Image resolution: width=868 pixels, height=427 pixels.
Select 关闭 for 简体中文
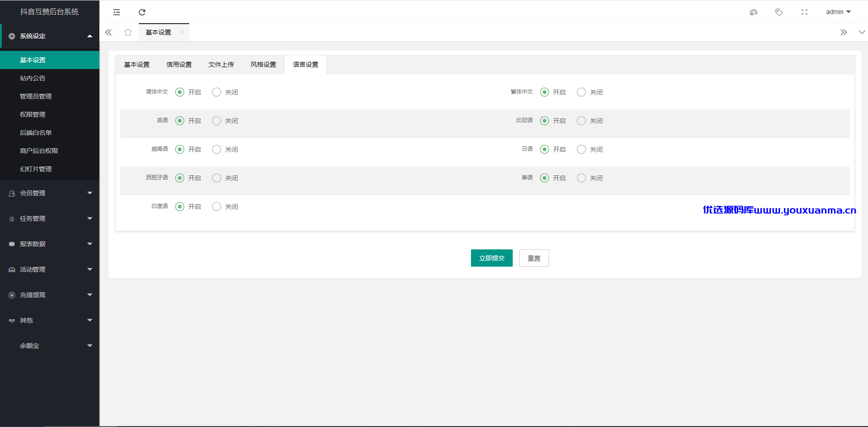click(225, 92)
